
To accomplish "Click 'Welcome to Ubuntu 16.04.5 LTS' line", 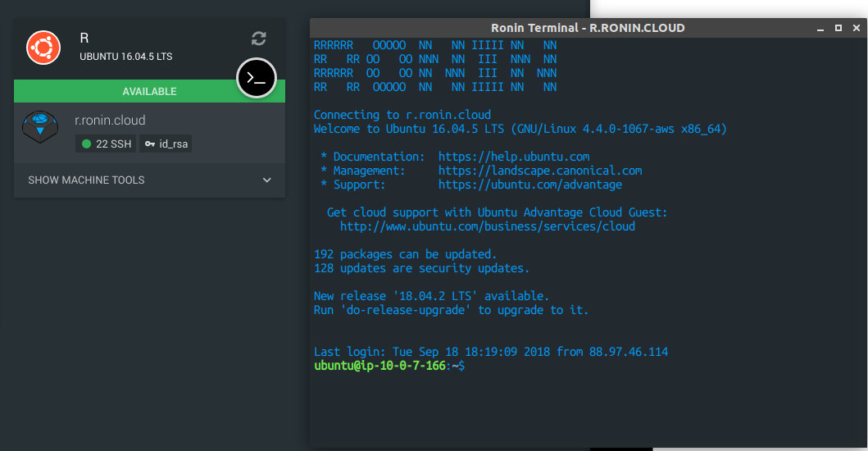I will click(520, 129).
